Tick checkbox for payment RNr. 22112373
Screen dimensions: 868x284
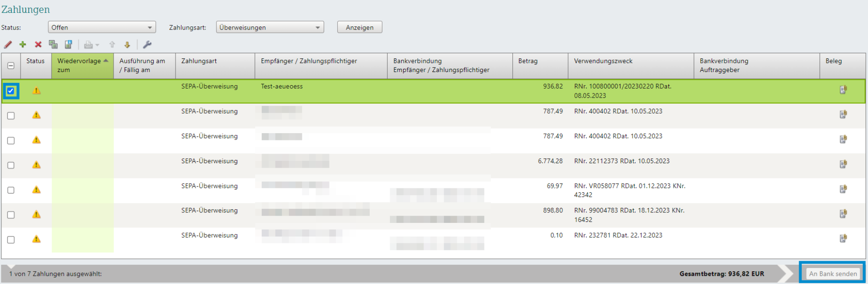tap(11, 165)
